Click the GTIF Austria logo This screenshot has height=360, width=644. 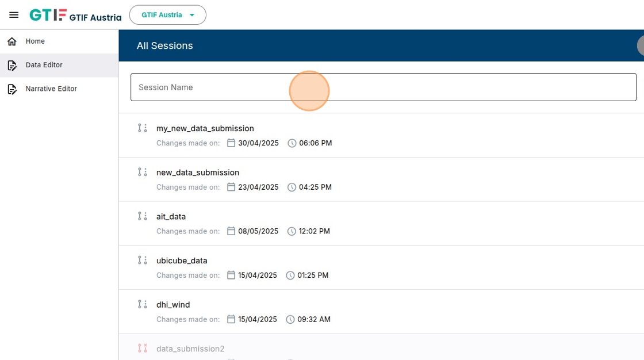pos(75,15)
